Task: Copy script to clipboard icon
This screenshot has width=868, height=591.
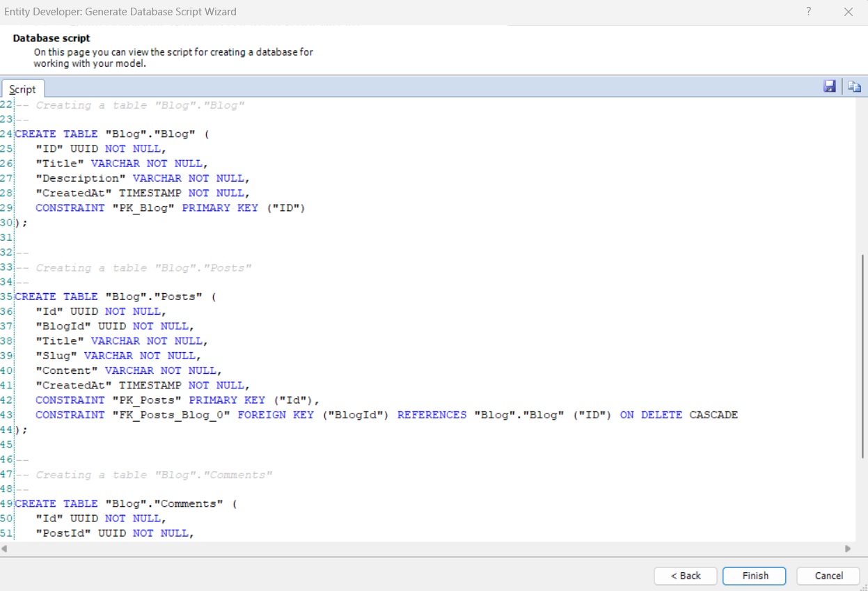Action: pos(855,86)
